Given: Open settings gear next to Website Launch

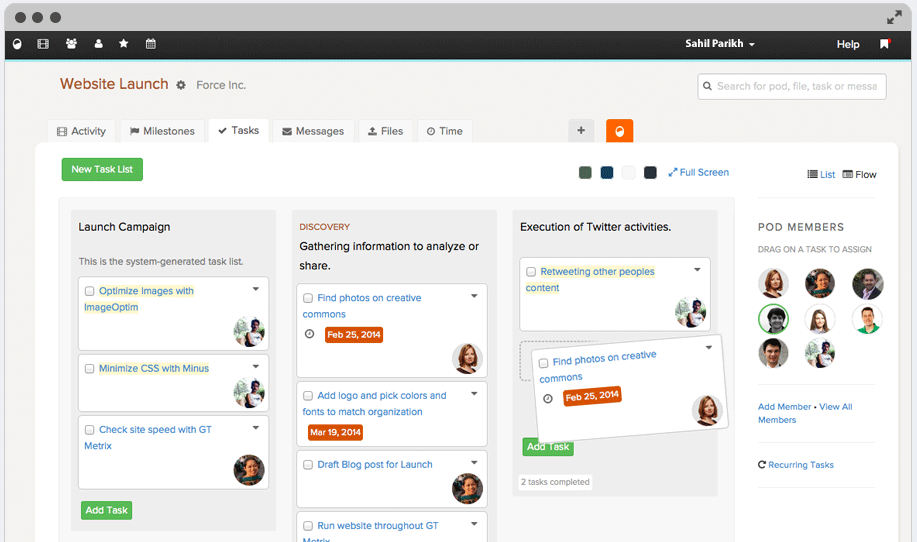Looking at the screenshot, I should pyautogui.click(x=181, y=86).
